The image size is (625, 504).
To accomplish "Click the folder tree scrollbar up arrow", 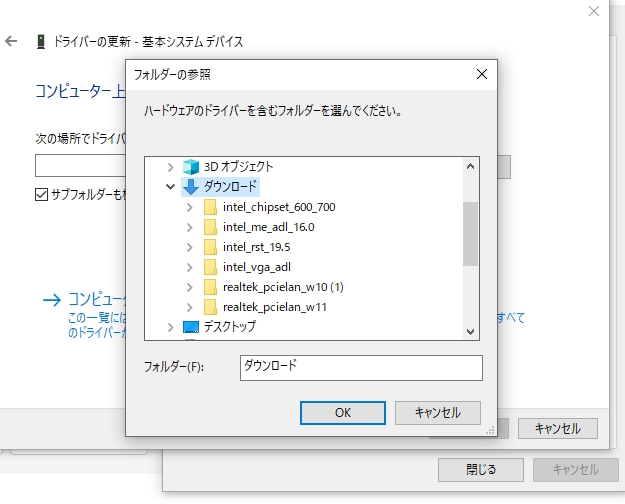I will click(470, 166).
